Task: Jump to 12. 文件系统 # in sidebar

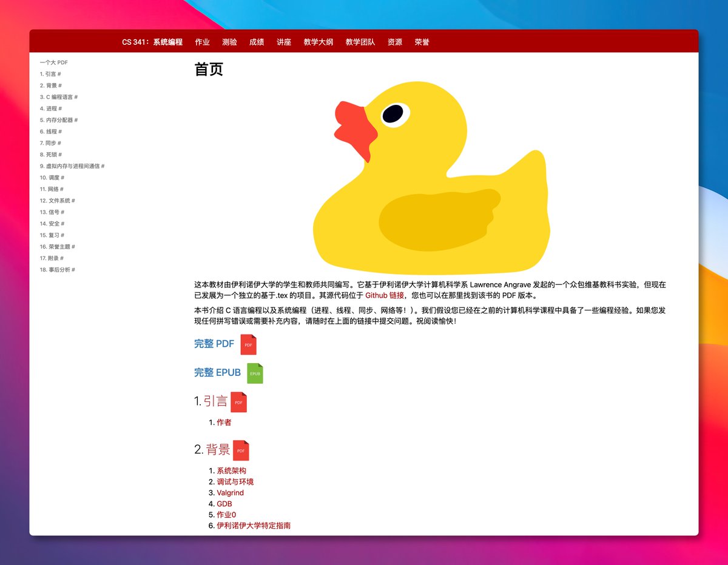Action: (58, 201)
